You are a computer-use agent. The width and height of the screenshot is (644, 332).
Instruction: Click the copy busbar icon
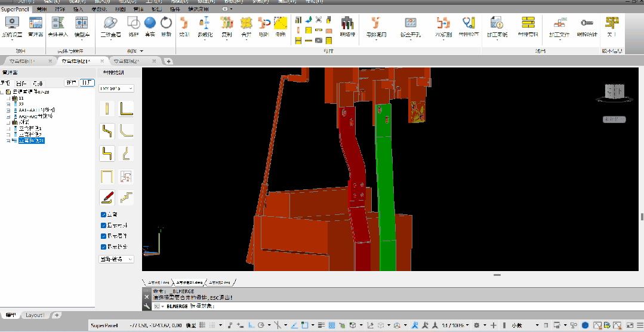pos(226,23)
